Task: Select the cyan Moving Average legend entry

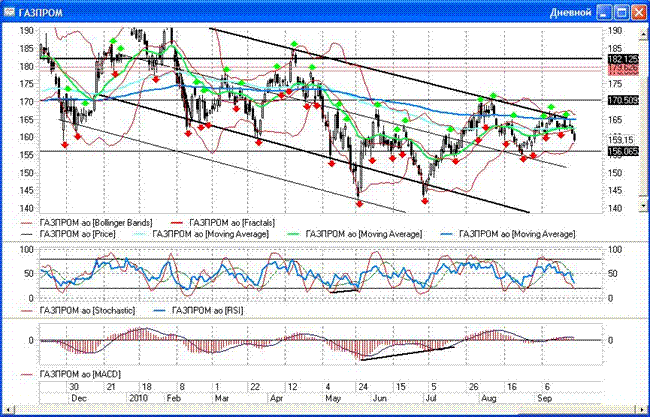Action: [x=203, y=234]
